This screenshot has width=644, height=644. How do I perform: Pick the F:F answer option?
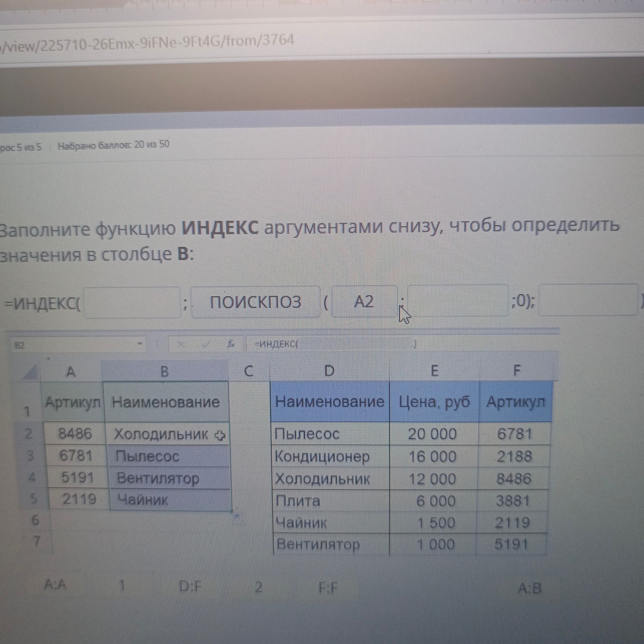point(328,587)
